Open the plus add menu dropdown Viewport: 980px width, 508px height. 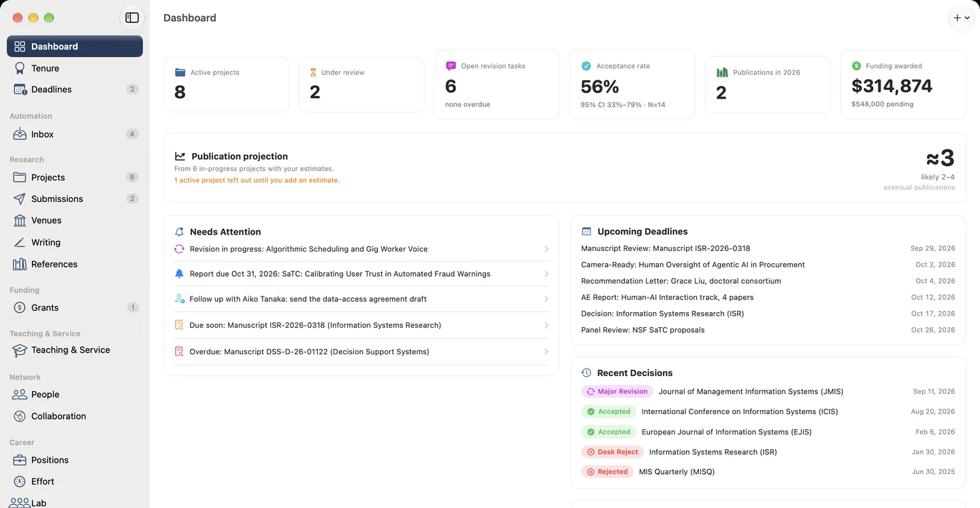coord(962,18)
